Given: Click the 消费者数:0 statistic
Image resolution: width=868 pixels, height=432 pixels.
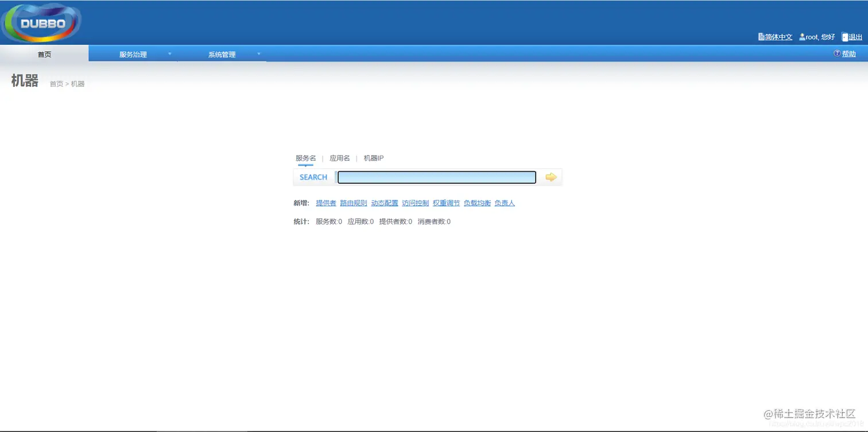Looking at the screenshot, I should (x=434, y=221).
